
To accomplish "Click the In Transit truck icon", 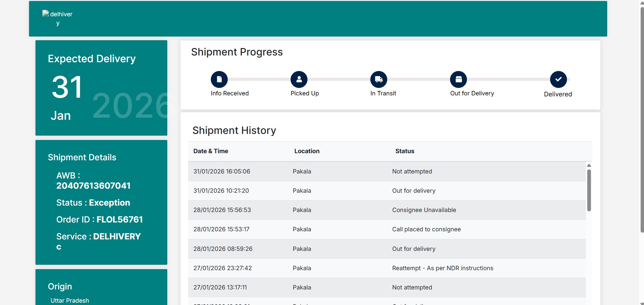I will tap(379, 79).
